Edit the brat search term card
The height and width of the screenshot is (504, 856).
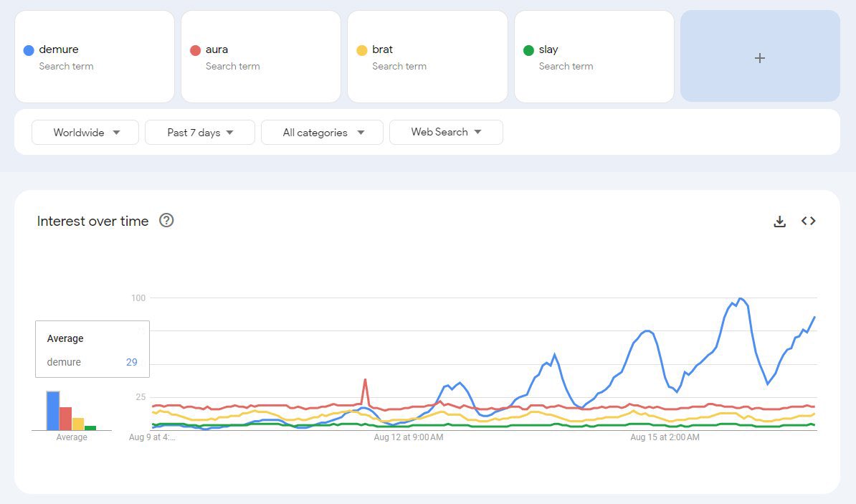click(427, 56)
